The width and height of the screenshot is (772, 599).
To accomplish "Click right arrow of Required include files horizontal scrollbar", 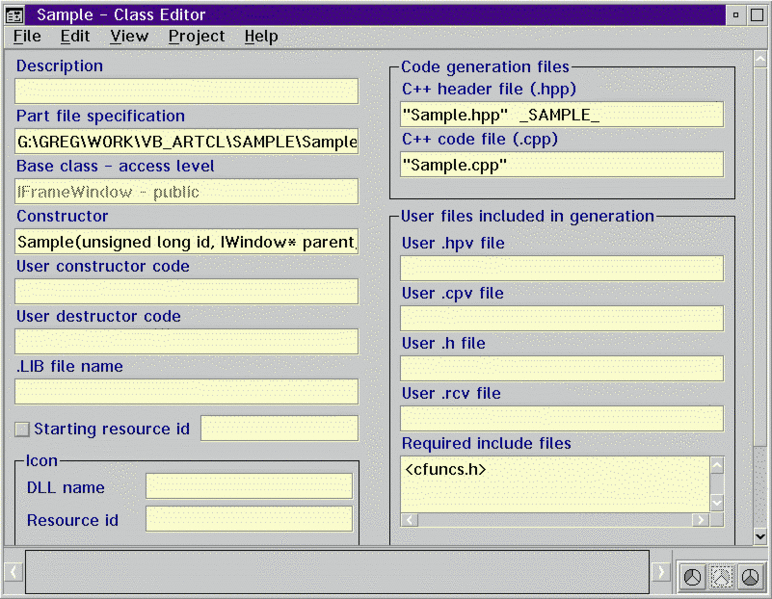I will [700, 520].
